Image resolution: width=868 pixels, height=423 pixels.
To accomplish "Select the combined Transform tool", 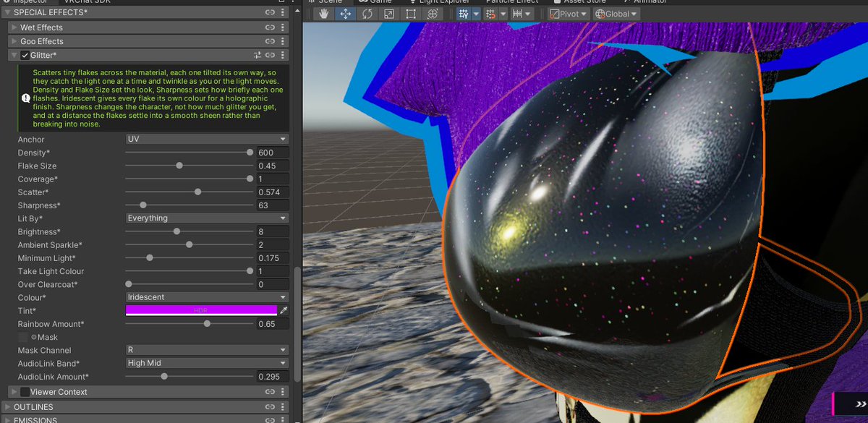I will click(x=432, y=14).
